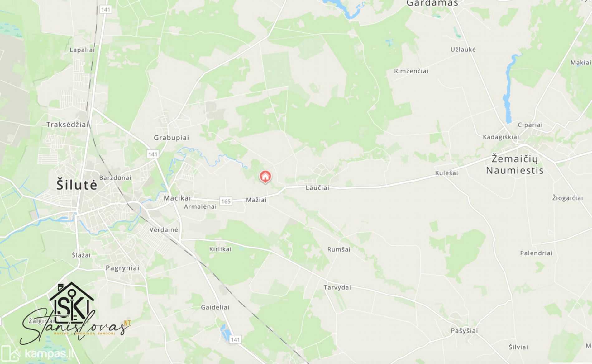592x364 pixels.
Task: Click the 165 road shield near Mažiai
Action: [226, 201]
